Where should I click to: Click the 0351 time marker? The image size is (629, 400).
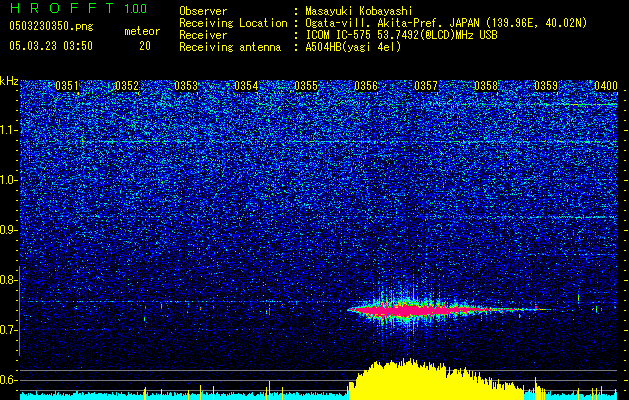click(67, 86)
